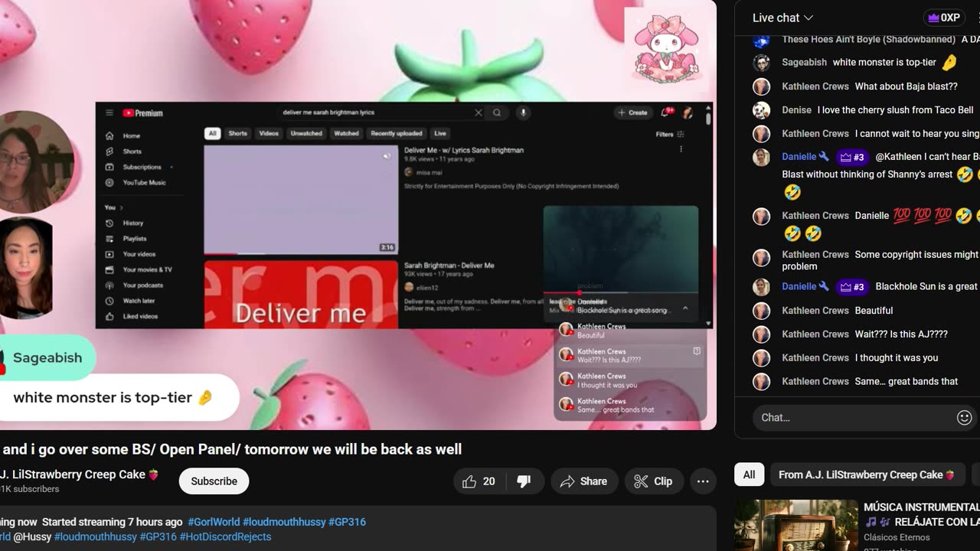Subscribe to LilStrawberry Creep Cake channel
The height and width of the screenshot is (551, 980).
click(214, 481)
